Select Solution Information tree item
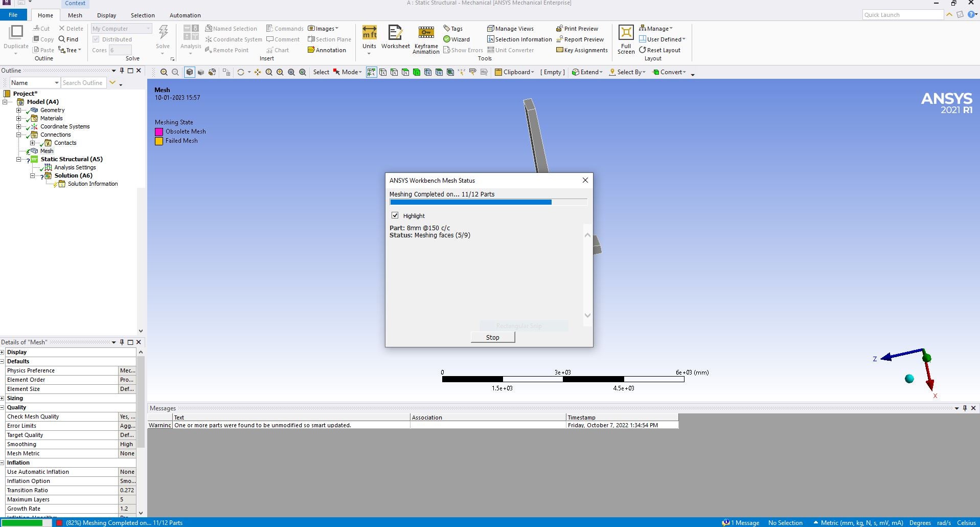Screen dimensions: 980x527 93,184
